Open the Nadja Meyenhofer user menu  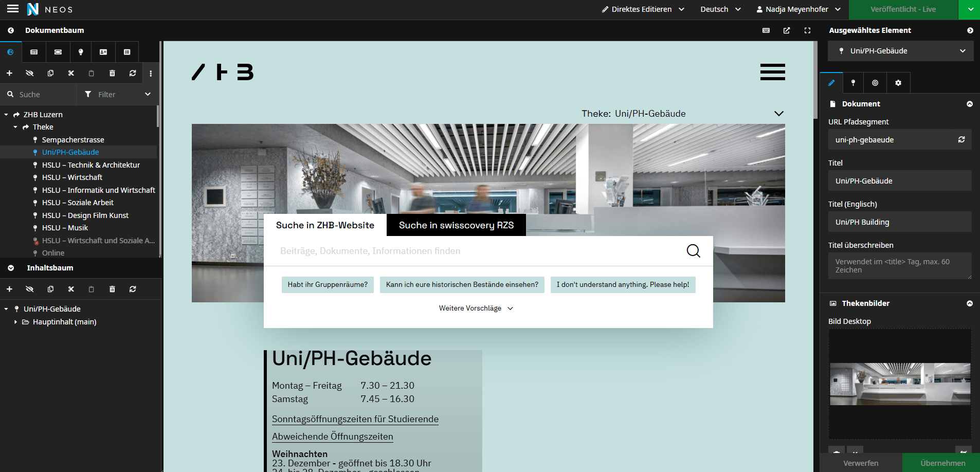(798, 9)
